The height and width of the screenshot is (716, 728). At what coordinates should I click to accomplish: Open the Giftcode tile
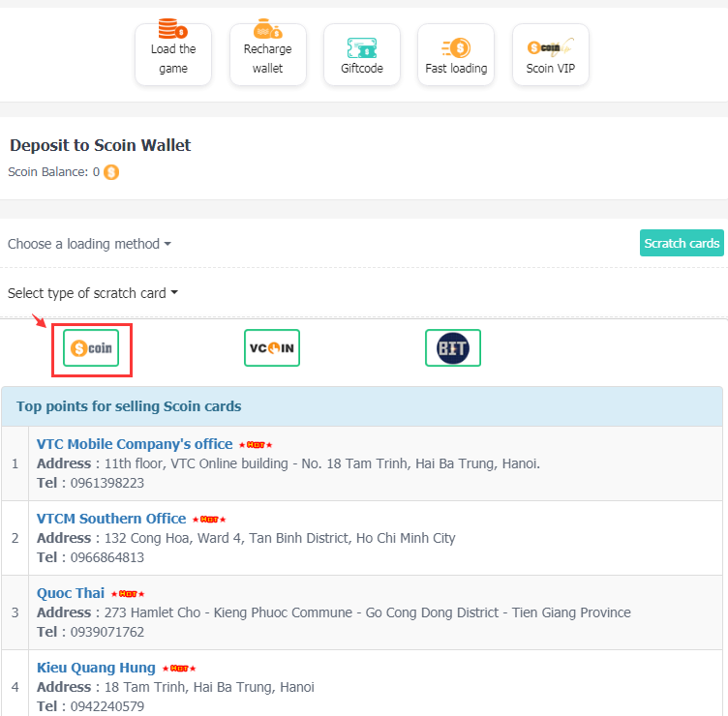point(362,54)
